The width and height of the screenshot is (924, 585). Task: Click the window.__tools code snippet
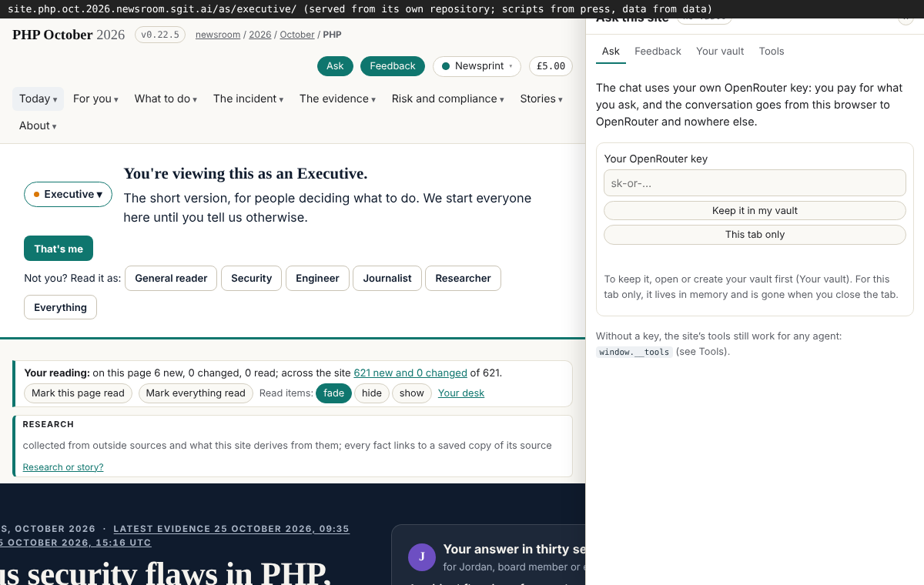634,352
